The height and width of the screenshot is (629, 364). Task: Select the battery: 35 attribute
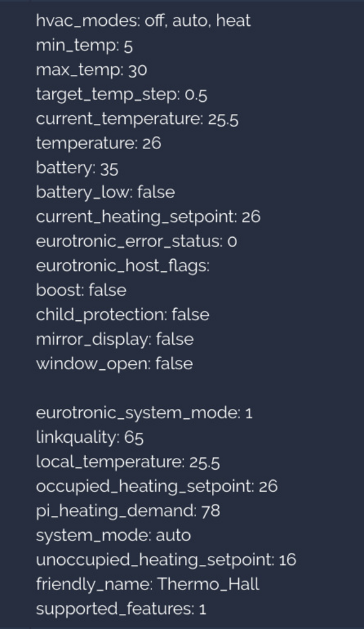(77, 168)
